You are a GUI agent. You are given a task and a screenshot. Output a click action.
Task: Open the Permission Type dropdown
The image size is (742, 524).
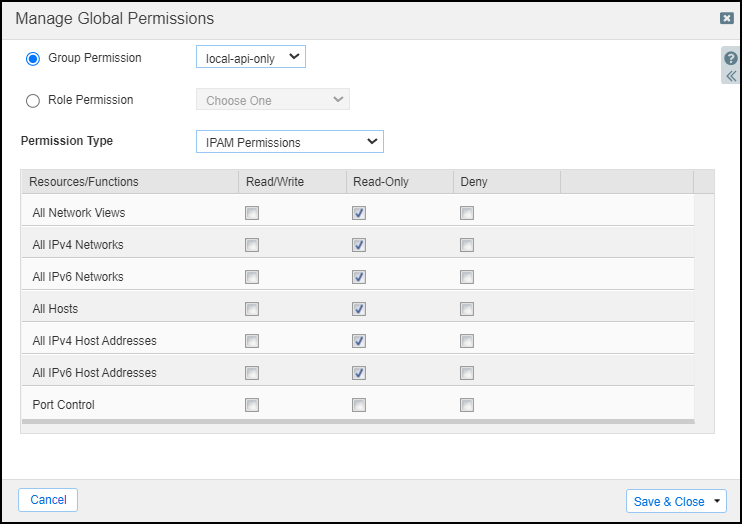290,142
